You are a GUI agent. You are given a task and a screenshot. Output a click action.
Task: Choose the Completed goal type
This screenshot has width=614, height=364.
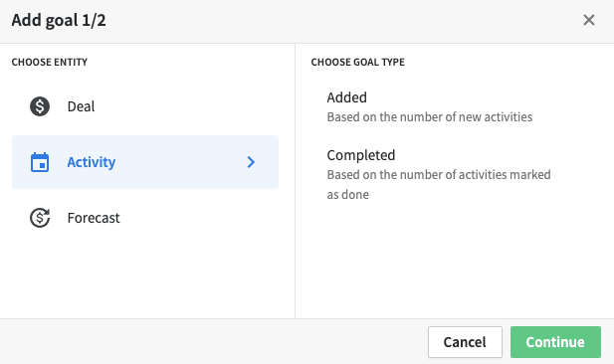point(361,155)
